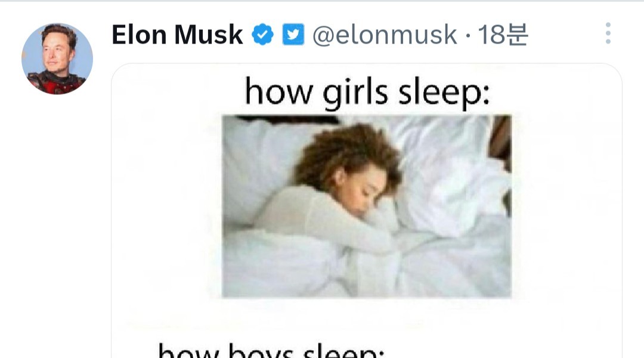The width and height of the screenshot is (644, 358).
Task: Click the sleeping woman photo in the meme
Action: (366, 206)
